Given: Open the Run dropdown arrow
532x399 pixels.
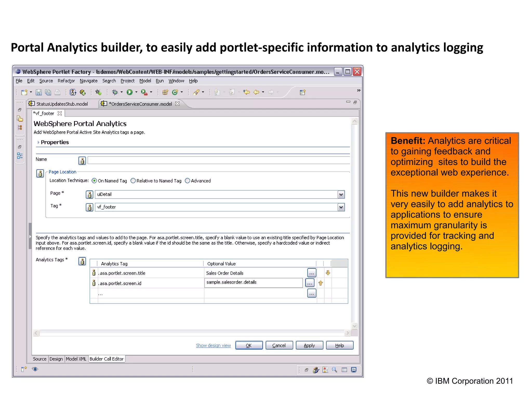Looking at the screenshot, I should coord(136,92).
